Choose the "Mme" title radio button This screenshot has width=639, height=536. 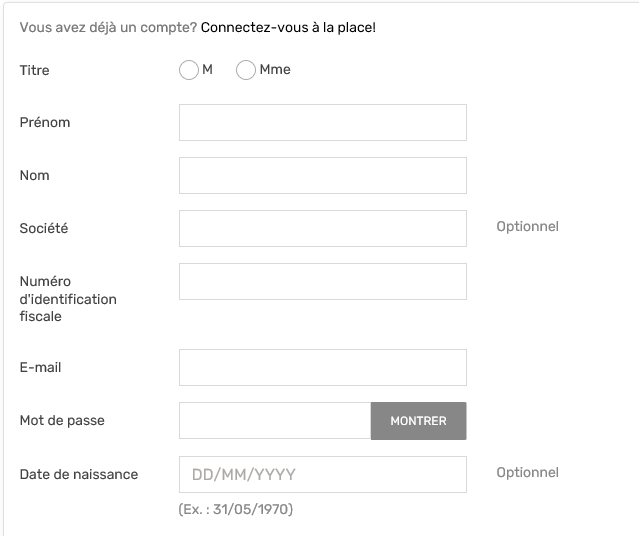click(x=246, y=70)
